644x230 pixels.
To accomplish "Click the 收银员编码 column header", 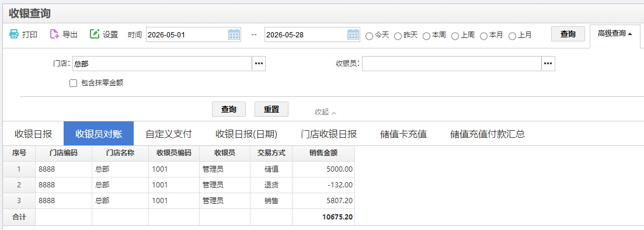I will 174,153.
